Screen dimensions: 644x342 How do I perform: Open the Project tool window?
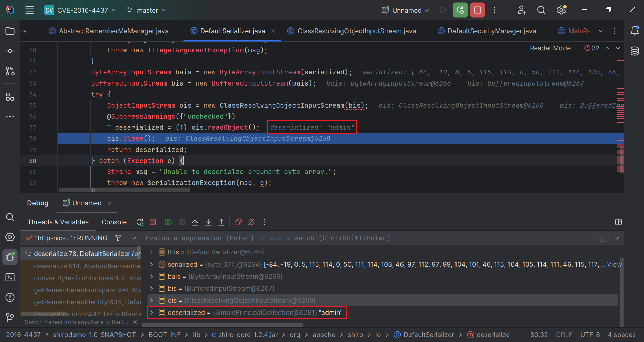coord(10,31)
